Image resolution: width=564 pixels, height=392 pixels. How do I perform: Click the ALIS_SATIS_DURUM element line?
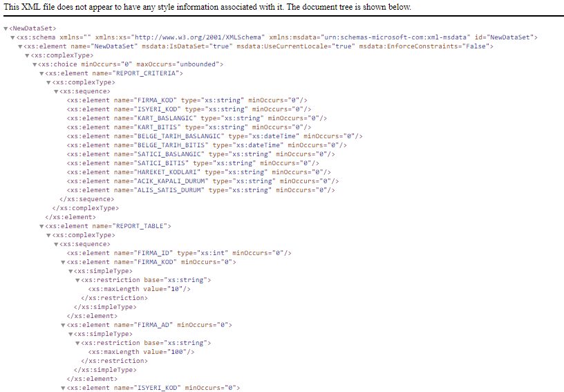pyautogui.click(x=200, y=190)
